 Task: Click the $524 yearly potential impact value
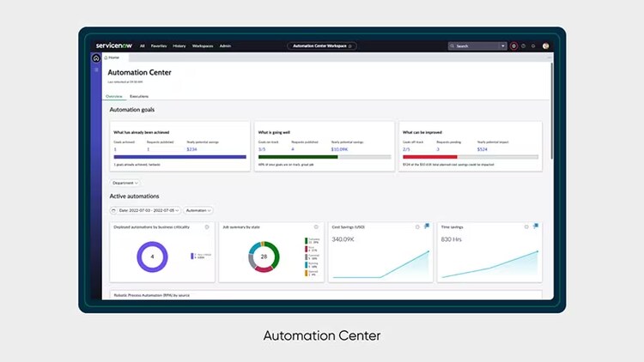483,149
